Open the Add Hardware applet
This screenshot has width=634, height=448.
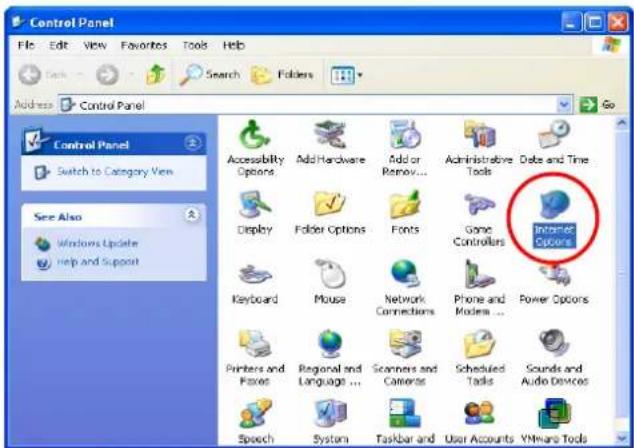(330, 142)
